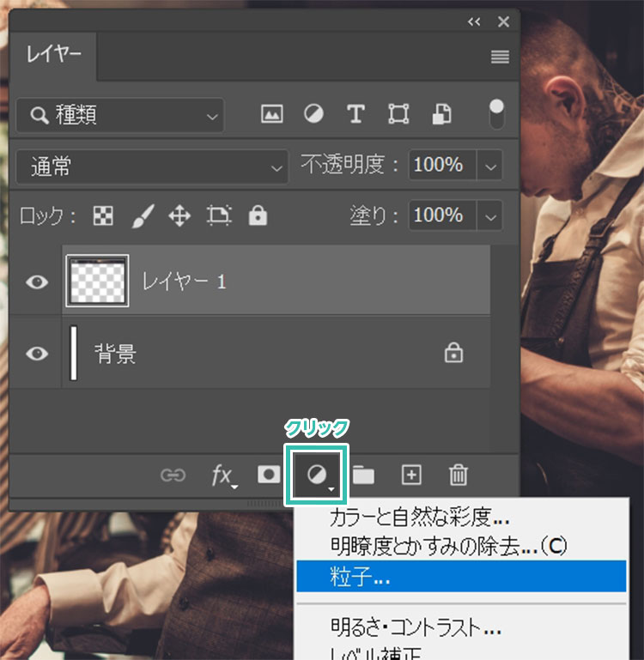The height and width of the screenshot is (660, 644).
Task: Click the 不透明度 100% value field
Action: pyautogui.click(x=442, y=165)
